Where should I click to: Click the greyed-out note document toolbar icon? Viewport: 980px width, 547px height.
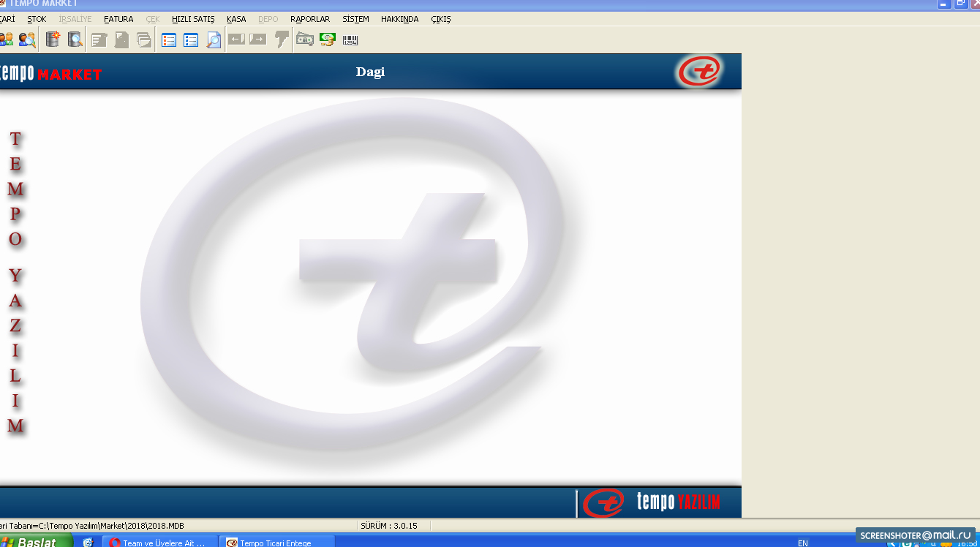click(x=99, y=39)
